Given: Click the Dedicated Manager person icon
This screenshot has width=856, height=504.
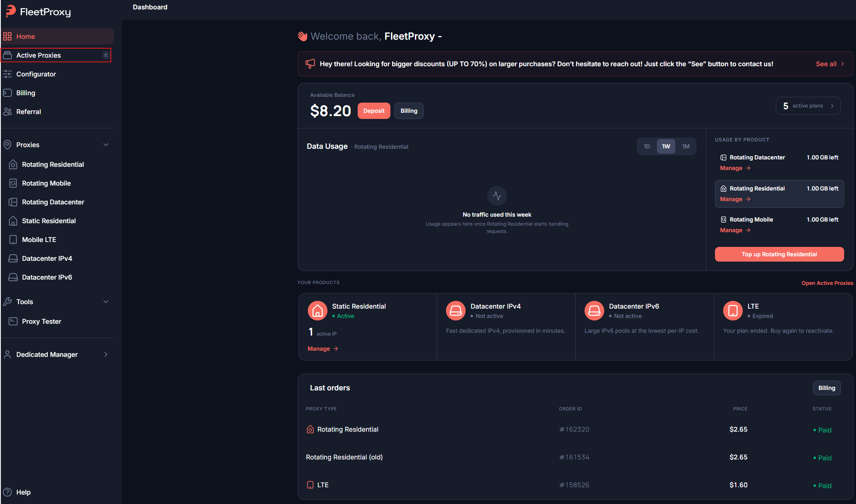Looking at the screenshot, I should coord(7,354).
